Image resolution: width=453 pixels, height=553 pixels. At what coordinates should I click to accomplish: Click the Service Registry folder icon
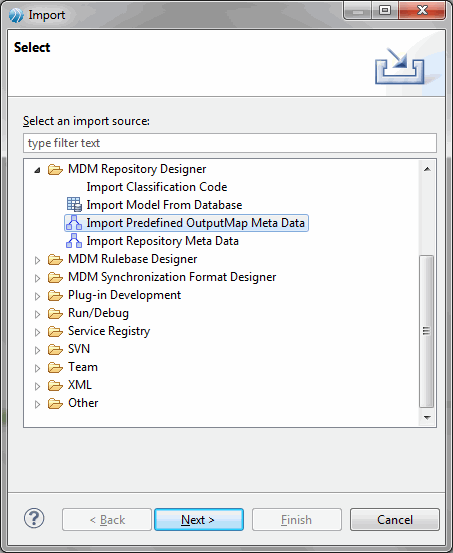[55, 331]
